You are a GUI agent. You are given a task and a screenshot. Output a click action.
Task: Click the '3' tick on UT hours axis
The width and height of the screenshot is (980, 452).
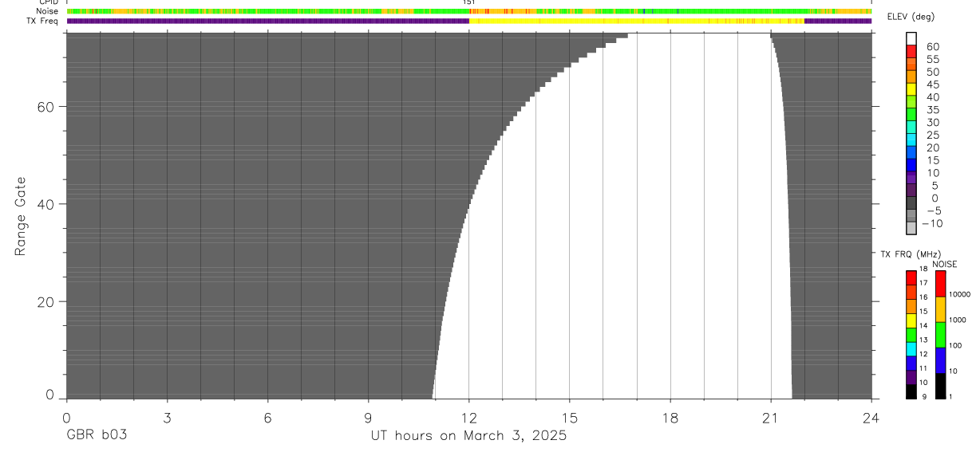point(167,418)
